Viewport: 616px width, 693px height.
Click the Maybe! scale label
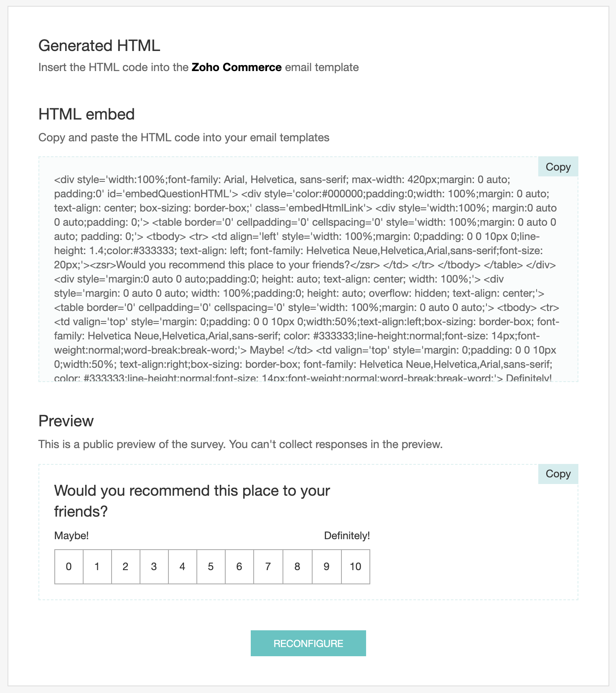tap(71, 535)
